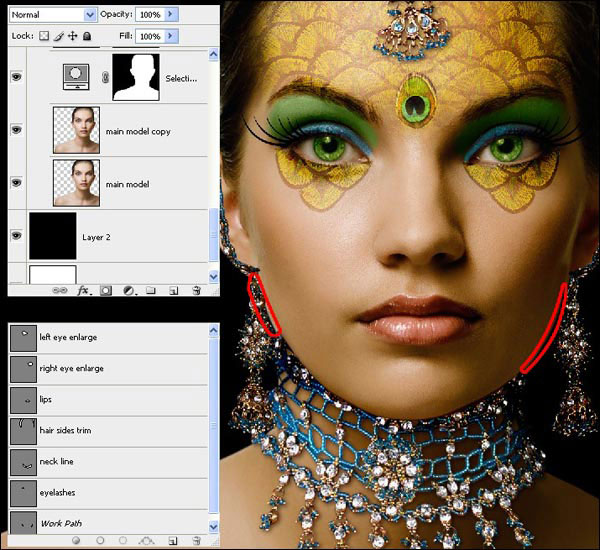Hide the Selecti... adjustment layer
The height and width of the screenshot is (550, 600).
[x=16, y=77]
